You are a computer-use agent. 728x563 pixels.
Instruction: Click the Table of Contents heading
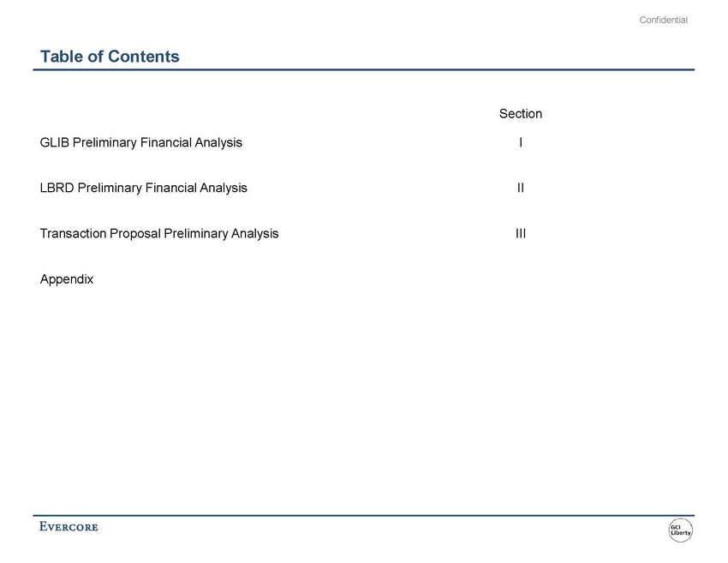tap(110, 57)
